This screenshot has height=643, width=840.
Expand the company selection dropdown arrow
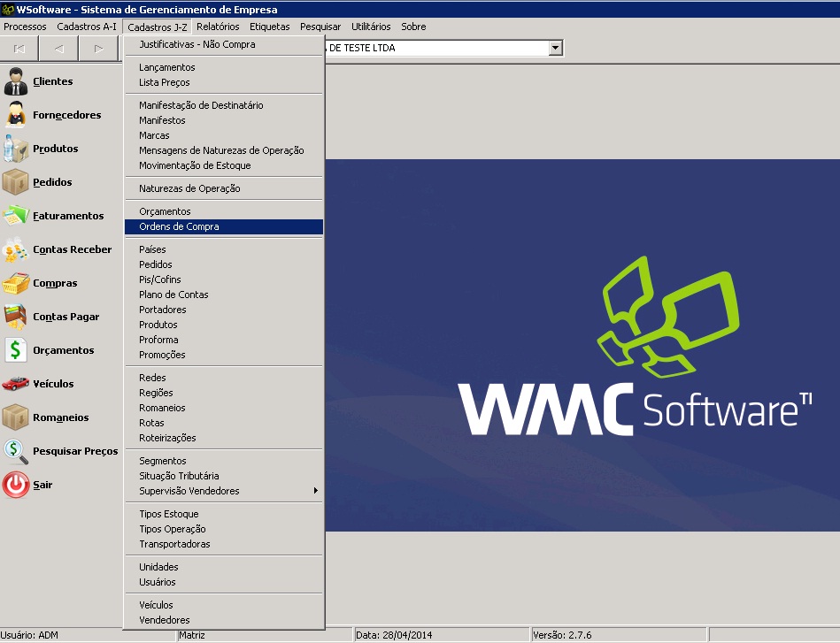click(555, 49)
